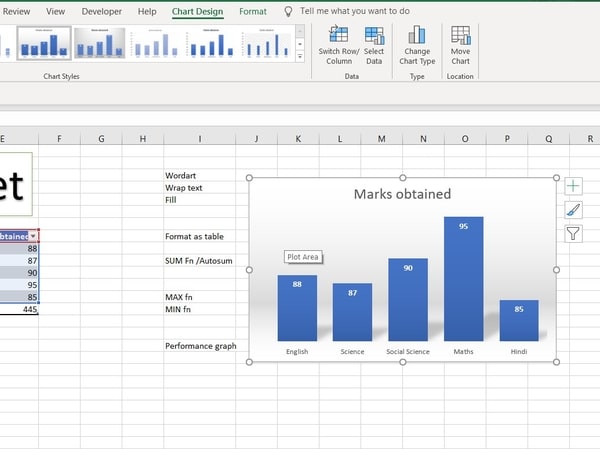Select the chart title Marks obtained
The image size is (600, 449).
click(402, 194)
